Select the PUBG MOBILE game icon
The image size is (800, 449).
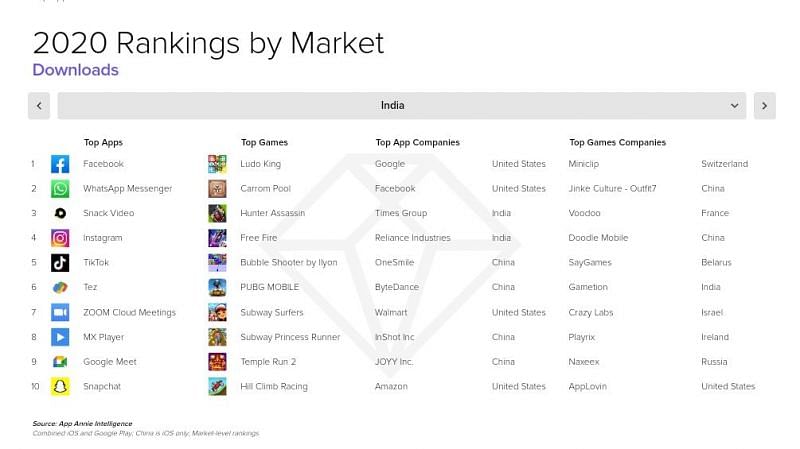217,287
